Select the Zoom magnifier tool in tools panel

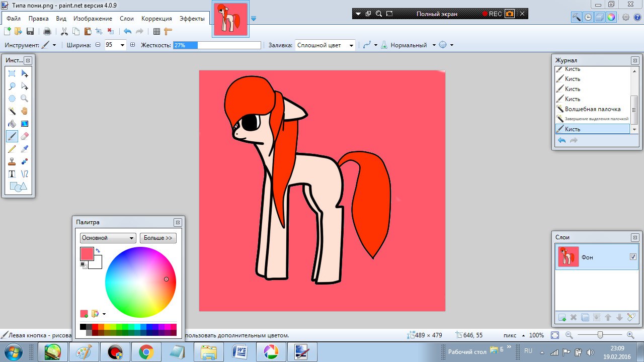25,99
